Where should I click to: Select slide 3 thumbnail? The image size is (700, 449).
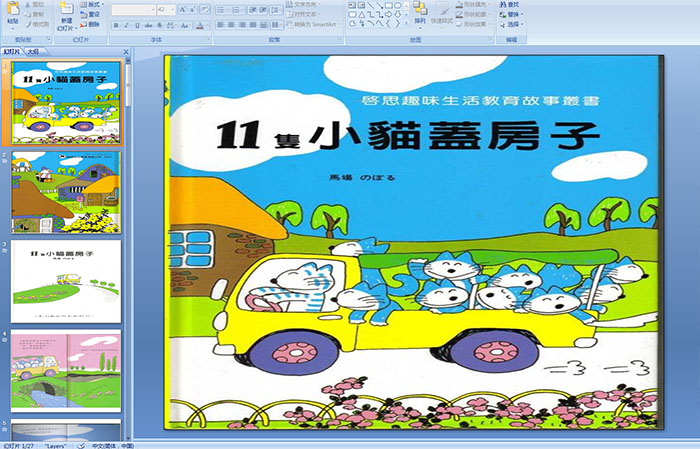pos(66,281)
